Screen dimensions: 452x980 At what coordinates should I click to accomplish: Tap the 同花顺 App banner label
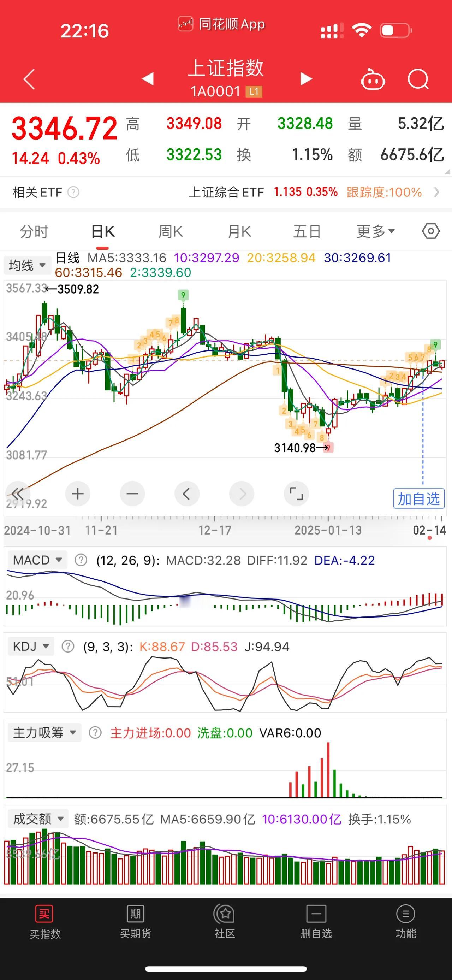coord(221,24)
